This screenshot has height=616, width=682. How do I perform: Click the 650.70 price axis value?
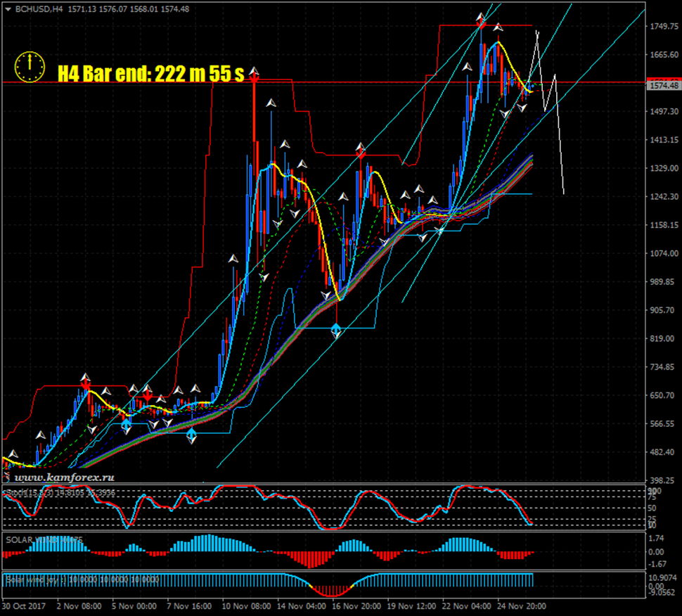click(x=662, y=395)
